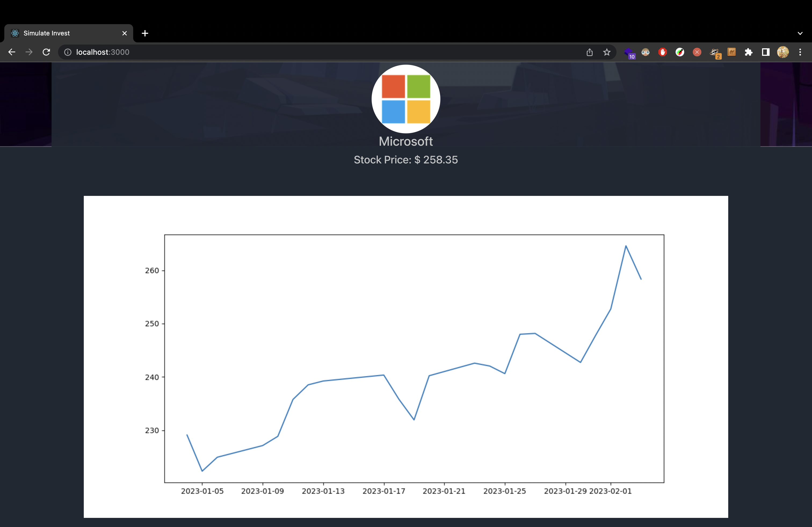This screenshot has height=527, width=812.
Task: Open the camel notebook extension
Action: pyautogui.click(x=731, y=52)
